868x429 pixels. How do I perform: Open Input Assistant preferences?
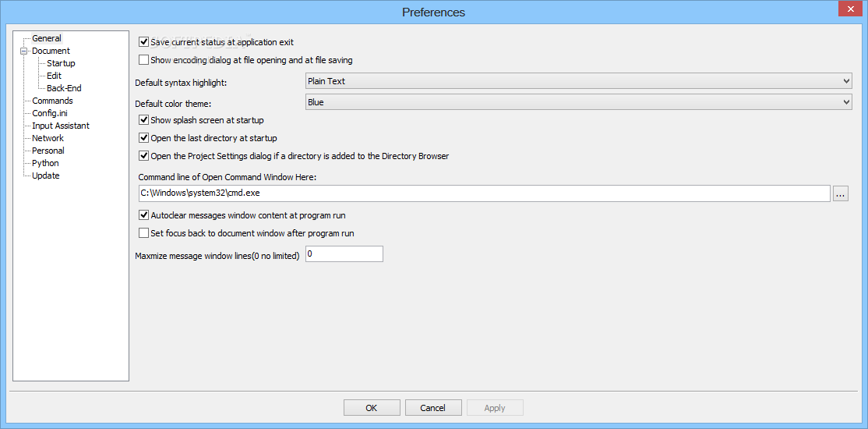[61, 126]
